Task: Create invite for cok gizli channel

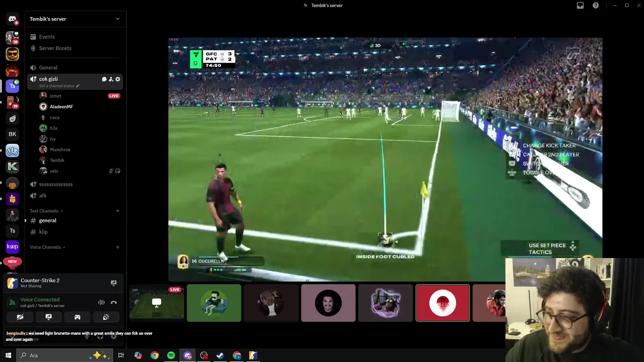Action: 111,79
